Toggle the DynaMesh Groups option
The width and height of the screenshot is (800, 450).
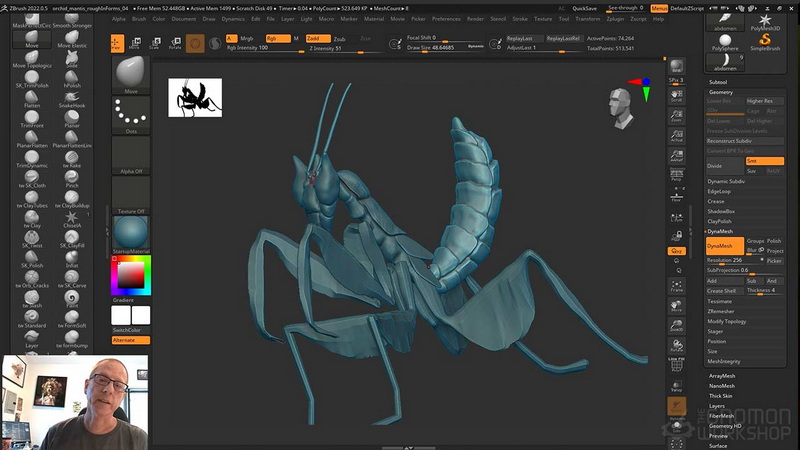[755, 241]
